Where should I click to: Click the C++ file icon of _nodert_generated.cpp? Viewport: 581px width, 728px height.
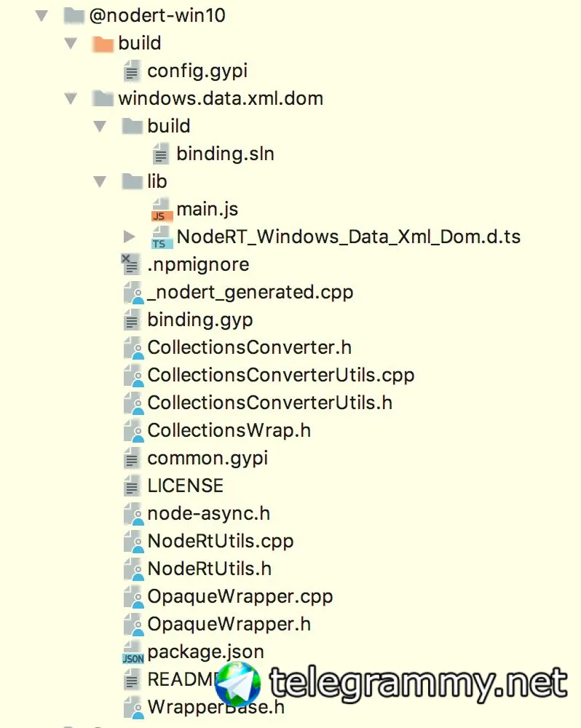(133, 293)
